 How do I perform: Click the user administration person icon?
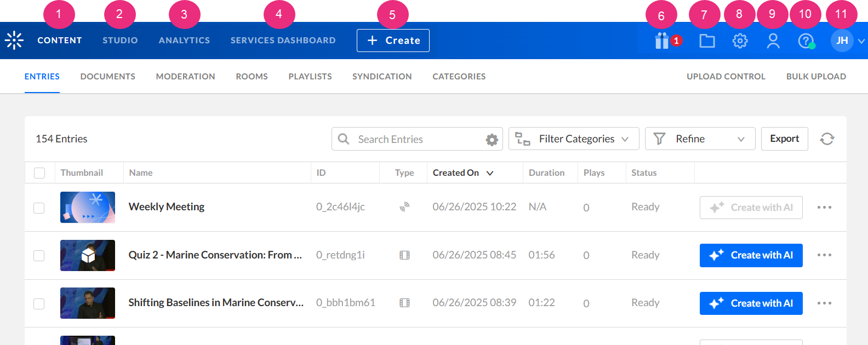point(773,41)
